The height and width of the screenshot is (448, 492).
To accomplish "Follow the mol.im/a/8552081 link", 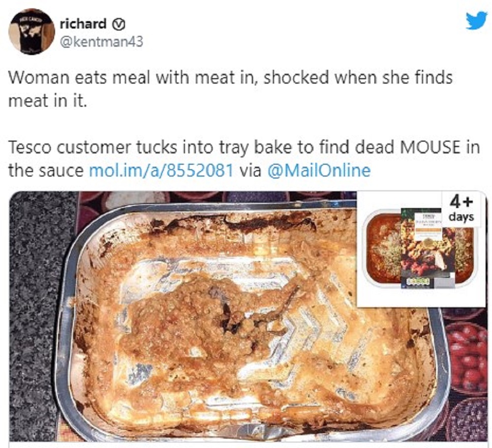I will click(161, 170).
